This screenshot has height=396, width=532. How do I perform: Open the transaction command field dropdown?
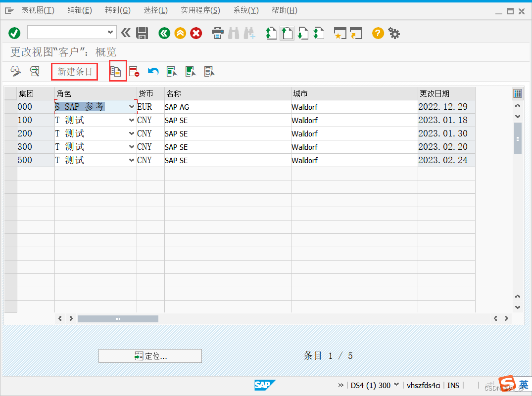[110, 32]
